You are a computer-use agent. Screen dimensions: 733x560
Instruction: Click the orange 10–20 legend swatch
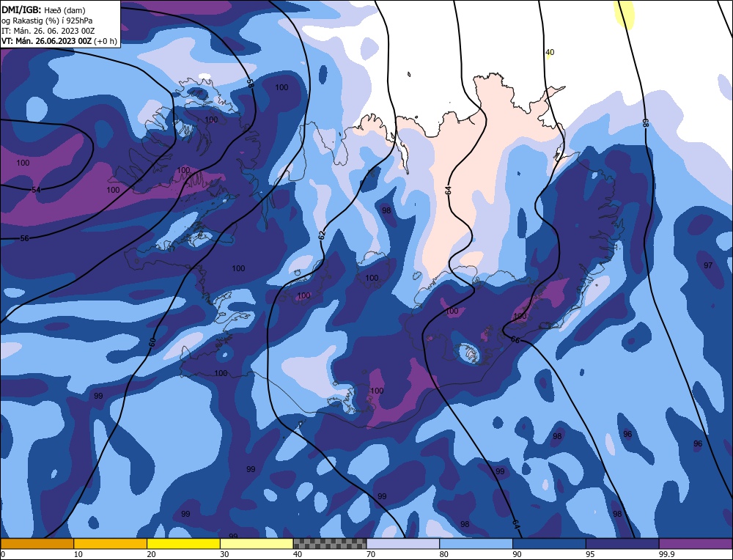point(111,543)
